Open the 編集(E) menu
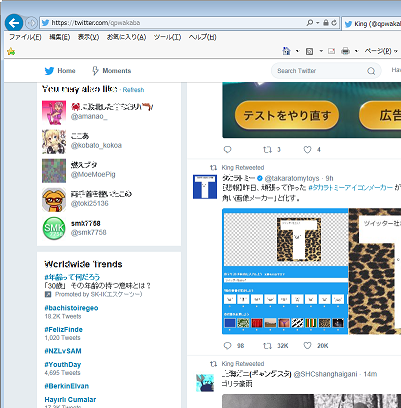 click(60, 37)
